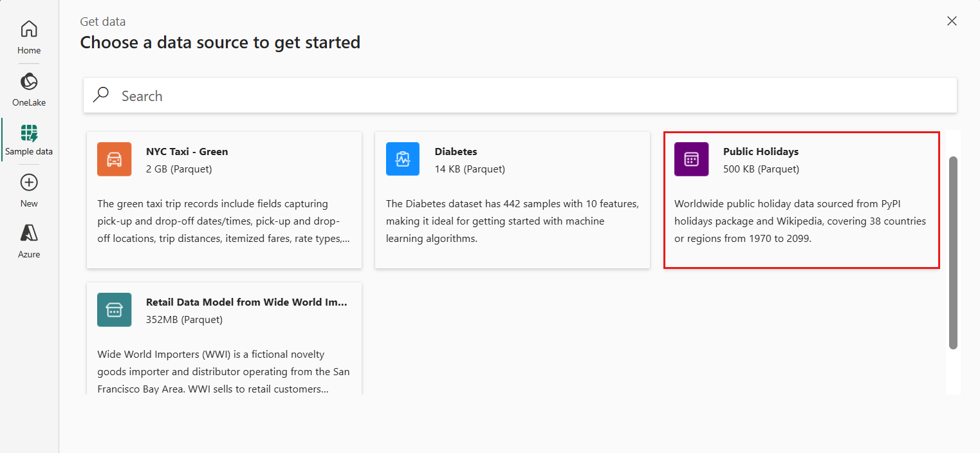The image size is (980, 453).
Task: Click the Wide World Importers description text
Action: [x=223, y=372]
